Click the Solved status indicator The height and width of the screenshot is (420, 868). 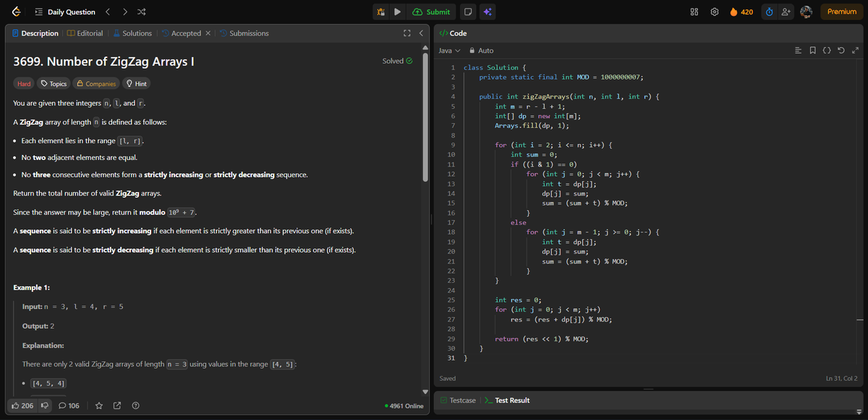coord(397,61)
